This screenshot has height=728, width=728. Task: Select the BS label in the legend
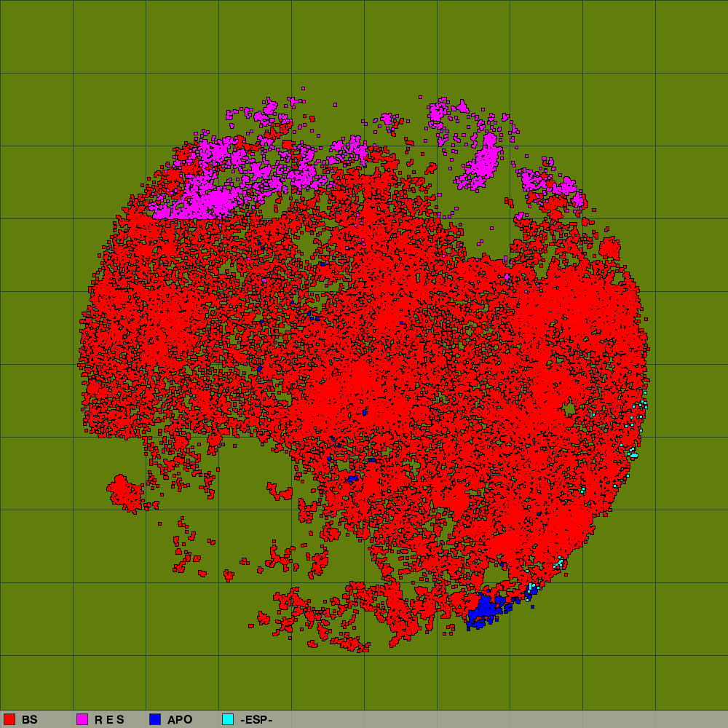29,720
